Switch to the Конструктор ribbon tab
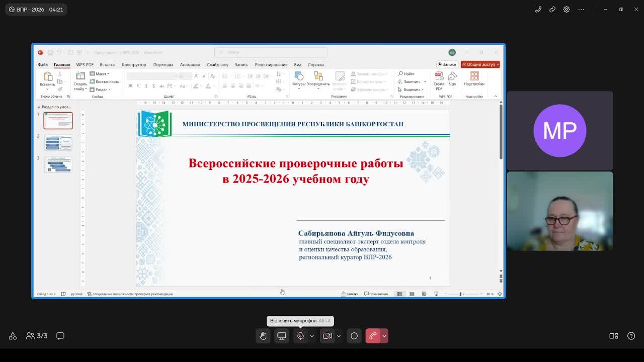644x362 pixels. (134, 64)
